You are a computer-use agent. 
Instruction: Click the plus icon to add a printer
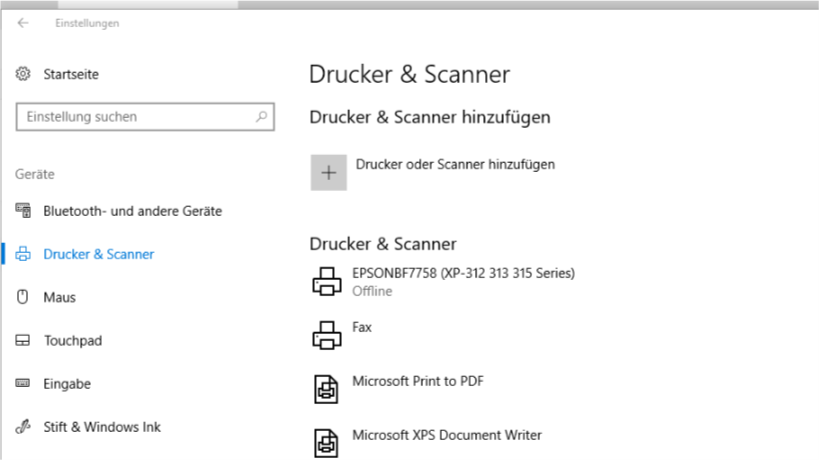point(329,172)
